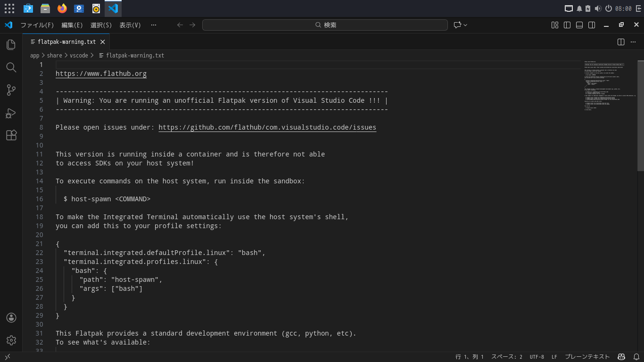644x362 pixels.
Task: Toggle the secondary side bar
Action: [x=592, y=25]
